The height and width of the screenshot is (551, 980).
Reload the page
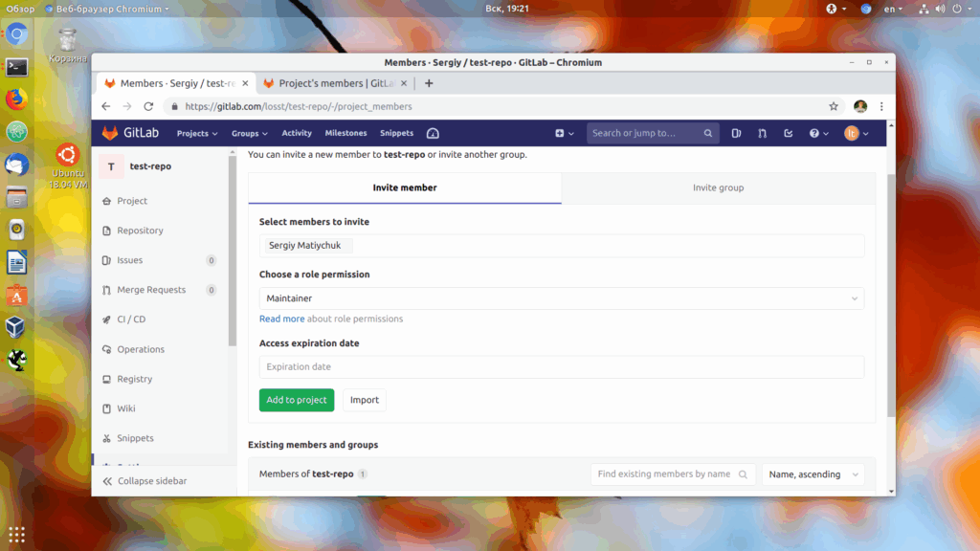[x=148, y=106]
